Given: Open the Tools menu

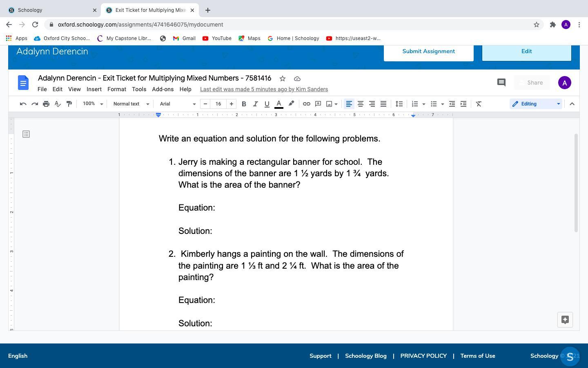Looking at the screenshot, I should coord(139,89).
